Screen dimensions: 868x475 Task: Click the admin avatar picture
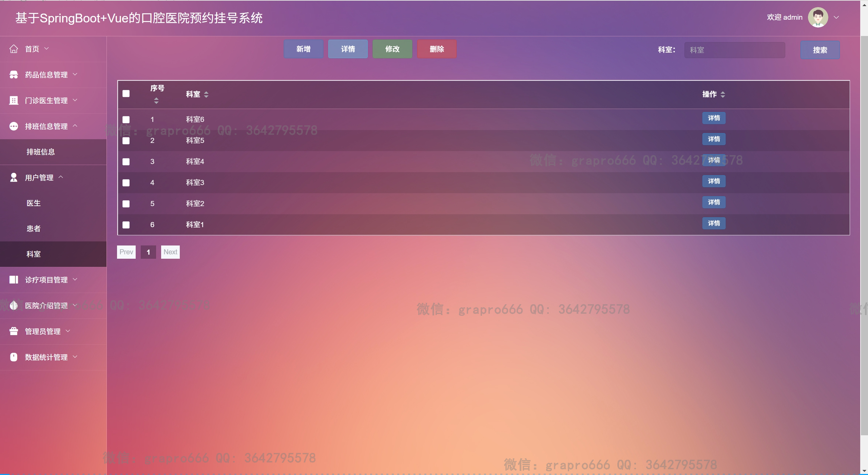818,17
